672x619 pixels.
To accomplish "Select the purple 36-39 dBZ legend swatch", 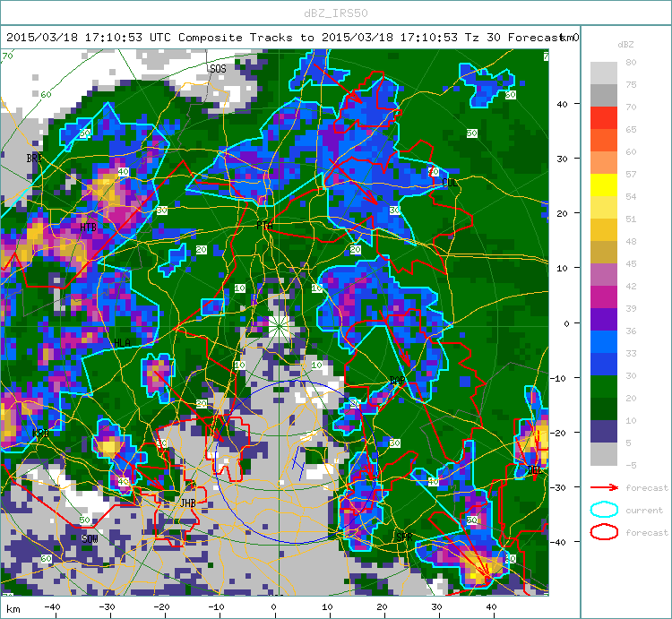I will (x=604, y=319).
